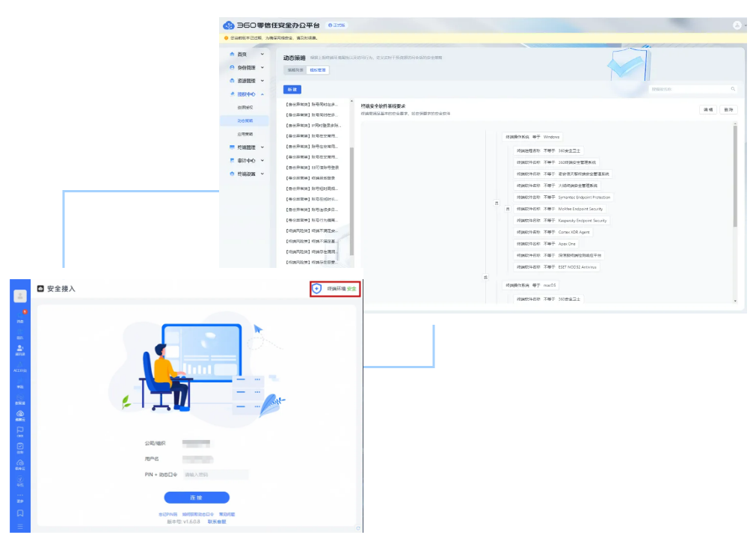Select 应用策略 in the left menu

tap(245, 134)
